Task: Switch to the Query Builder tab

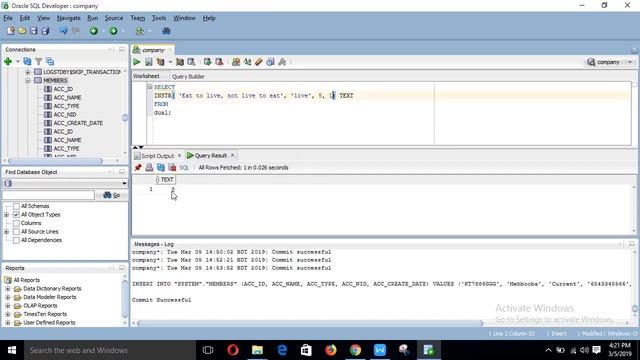Action: point(188,76)
